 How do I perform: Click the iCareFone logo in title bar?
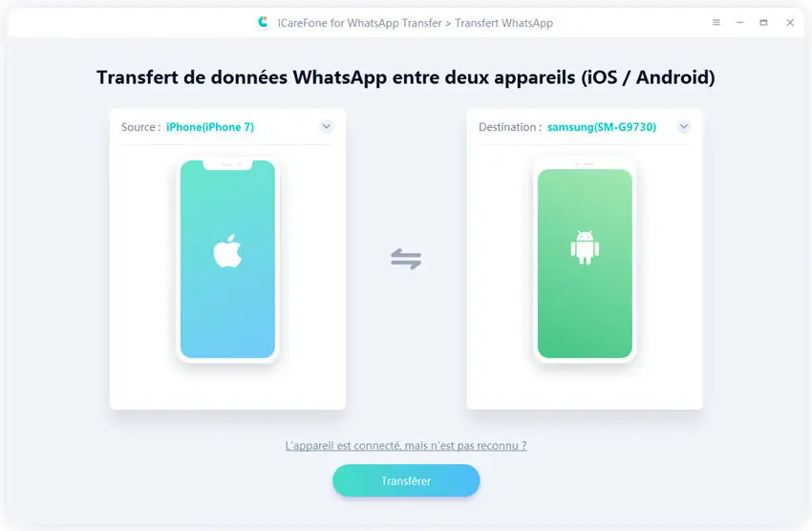[263, 22]
